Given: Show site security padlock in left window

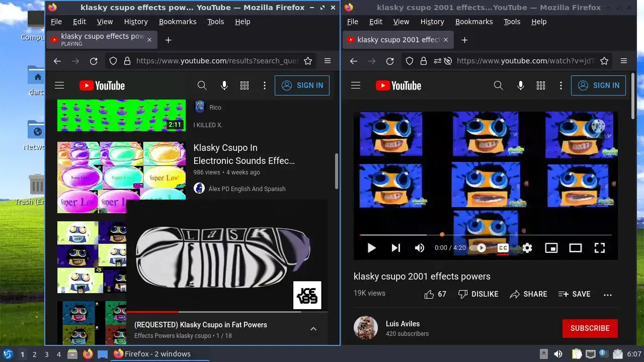Looking at the screenshot, I should [127, 61].
